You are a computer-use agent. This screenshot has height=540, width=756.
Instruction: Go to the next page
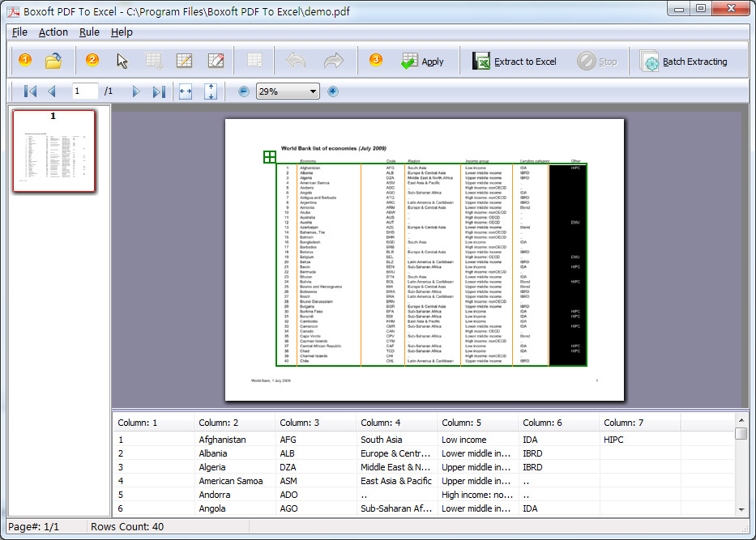point(136,91)
